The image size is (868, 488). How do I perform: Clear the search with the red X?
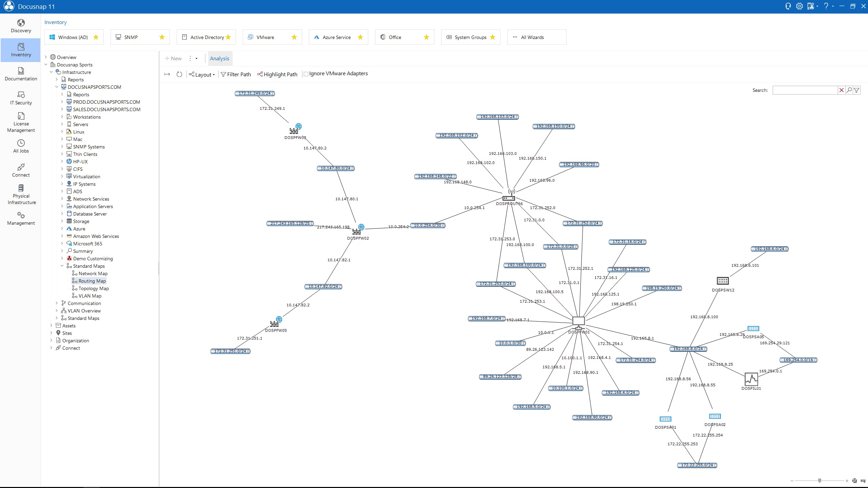point(841,90)
